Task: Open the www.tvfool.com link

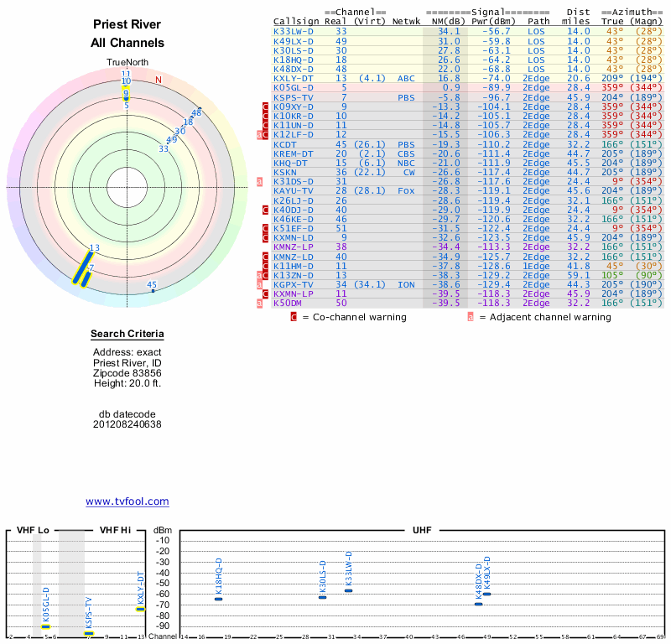Action: click(127, 501)
